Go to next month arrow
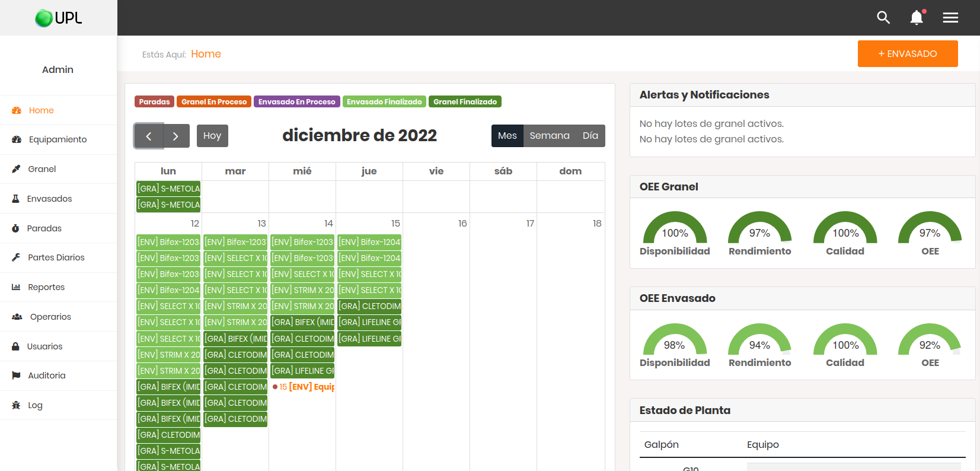Viewport: 980px width, 471px height. pyautogui.click(x=175, y=136)
